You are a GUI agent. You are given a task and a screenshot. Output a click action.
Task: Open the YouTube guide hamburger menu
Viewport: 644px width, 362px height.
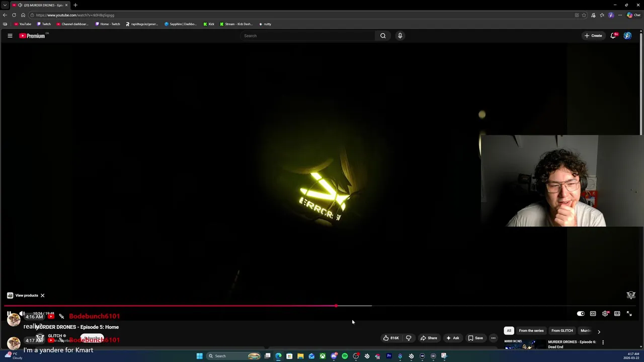tap(10, 36)
